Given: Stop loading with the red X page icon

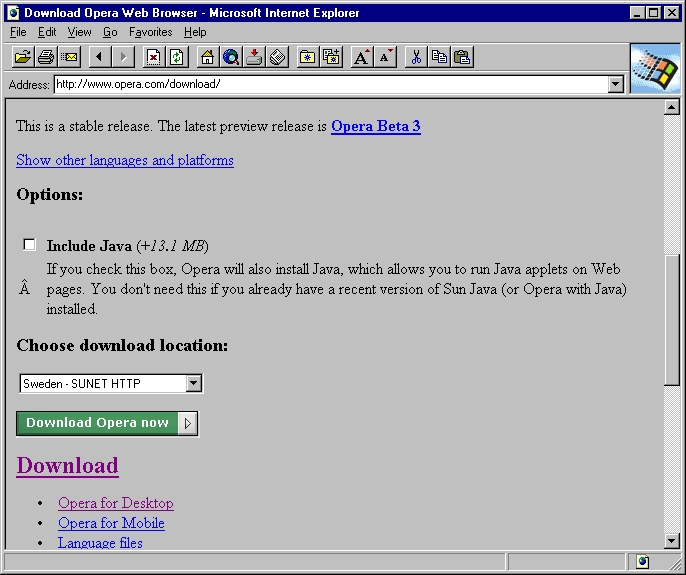Looking at the screenshot, I should [154, 57].
